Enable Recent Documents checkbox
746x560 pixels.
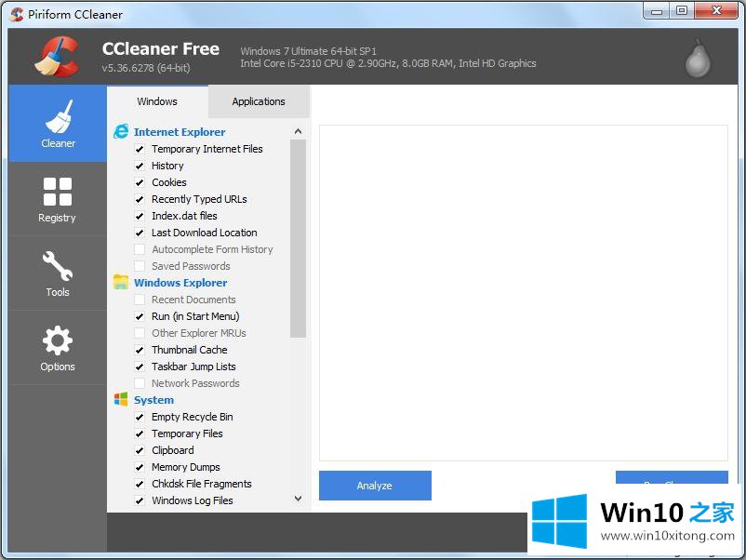click(x=140, y=300)
